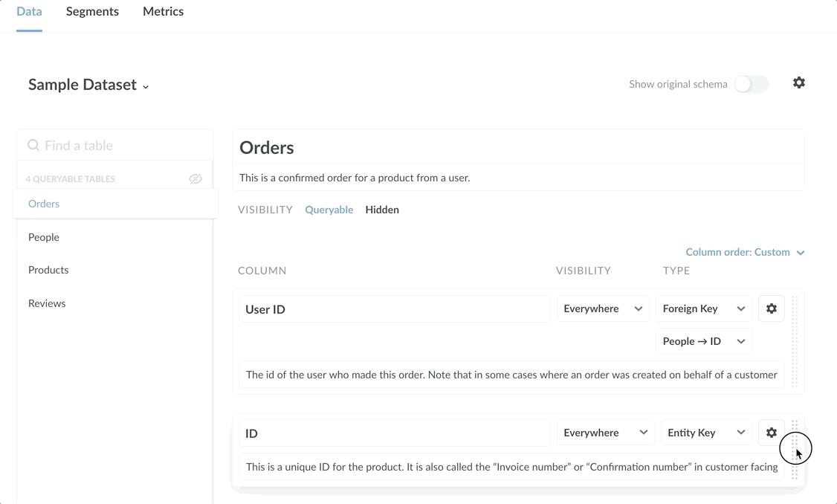837x504 pixels.
Task: Grab the User ID row drag handle
Action: [x=794, y=342]
